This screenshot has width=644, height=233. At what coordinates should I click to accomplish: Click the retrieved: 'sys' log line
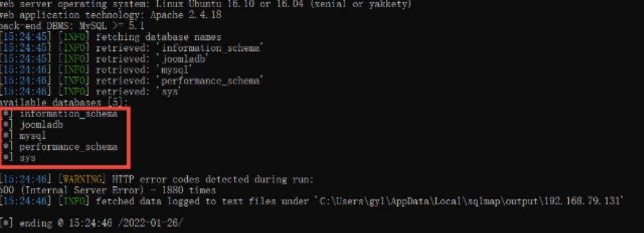click(91, 92)
